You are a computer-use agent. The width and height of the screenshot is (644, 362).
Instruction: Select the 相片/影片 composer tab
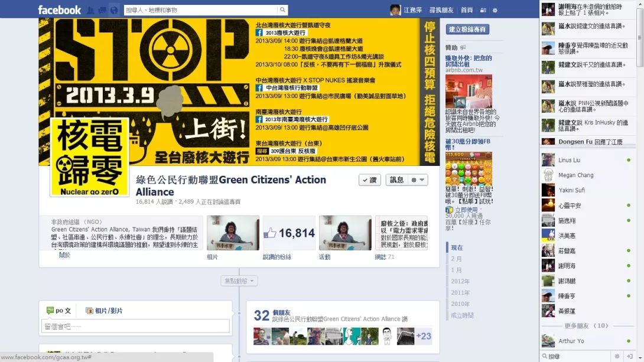pos(104,311)
